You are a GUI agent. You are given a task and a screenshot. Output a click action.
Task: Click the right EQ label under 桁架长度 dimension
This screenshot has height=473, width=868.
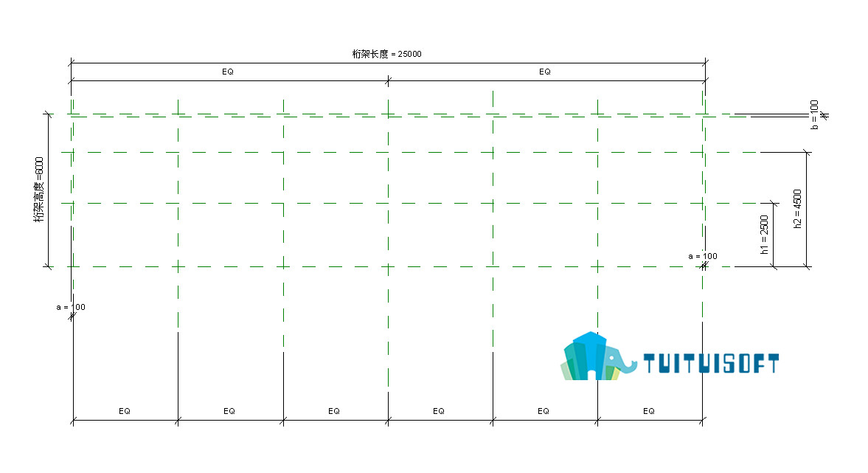[545, 72]
